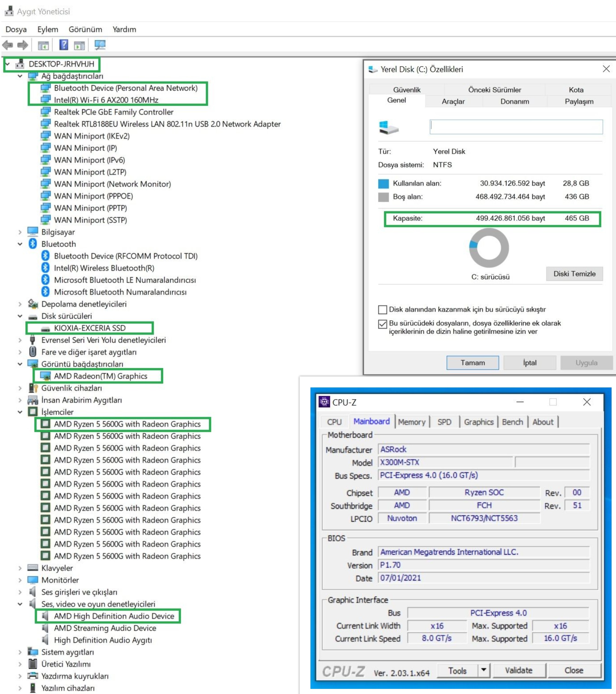Screen dimensions: 616x694
Task: Click the Fare ve diğer işaret aygıtları mouse icon
Action: [x=33, y=351]
